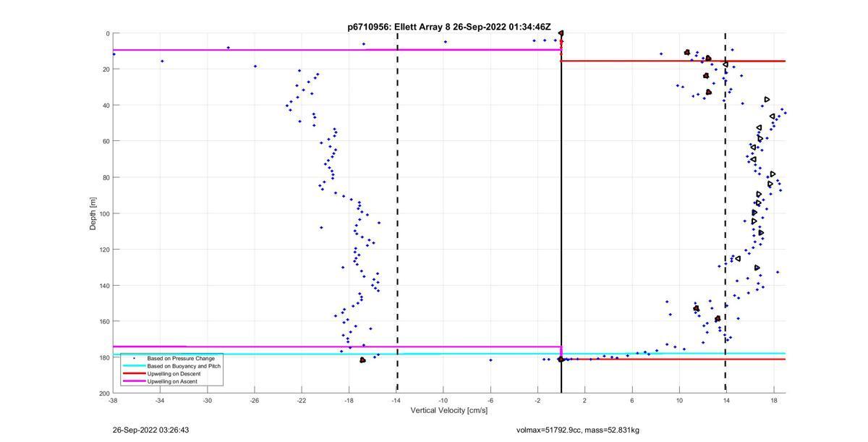The image size is (868, 442).
Task: Select the 'Vertical Velocity [cm/s]' x-axis label
Action: coord(449,410)
